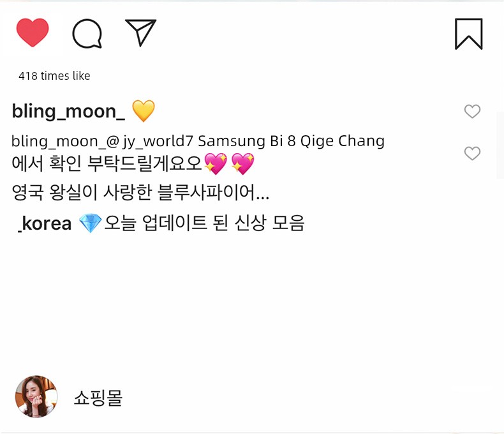The height and width of the screenshot is (434, 504).
Task: Click the Samsung Bi 8 Qige Chang text
Action: 292,141
